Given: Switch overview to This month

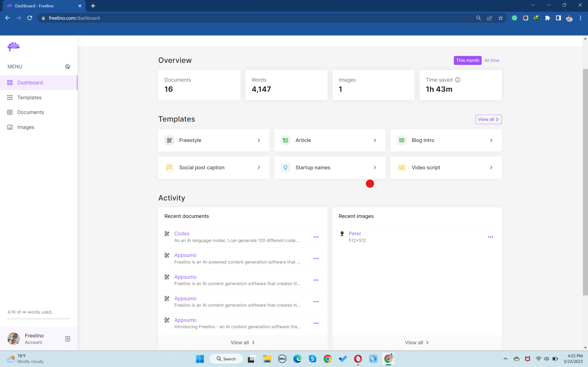Looking at the screenshot, I should click(x=467, y=60).
